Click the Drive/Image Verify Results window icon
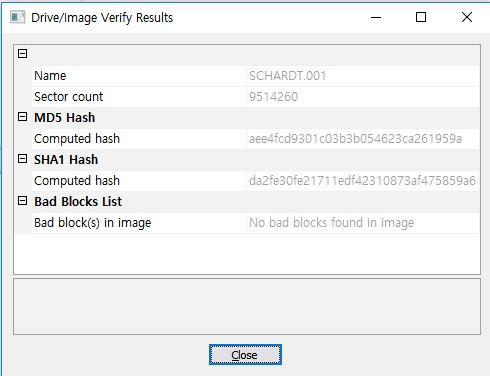This screenshot has width=490, height=376. [x=17, y=17]
